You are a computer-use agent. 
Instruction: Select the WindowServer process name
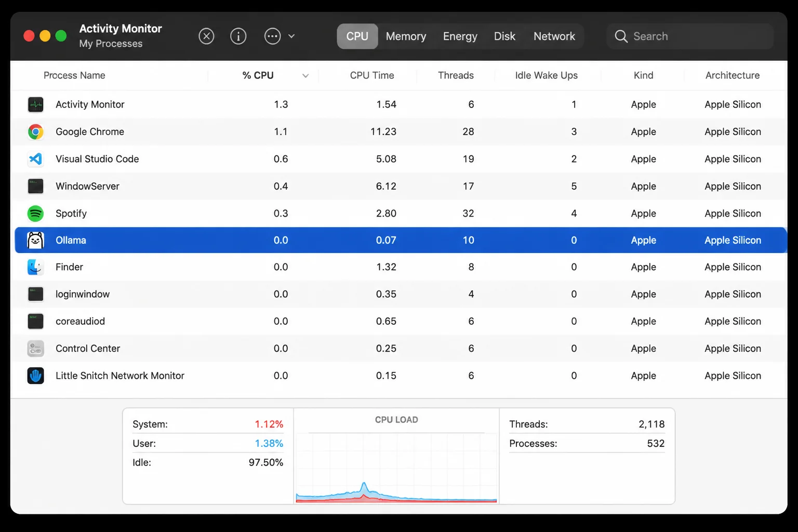[87, 186]
